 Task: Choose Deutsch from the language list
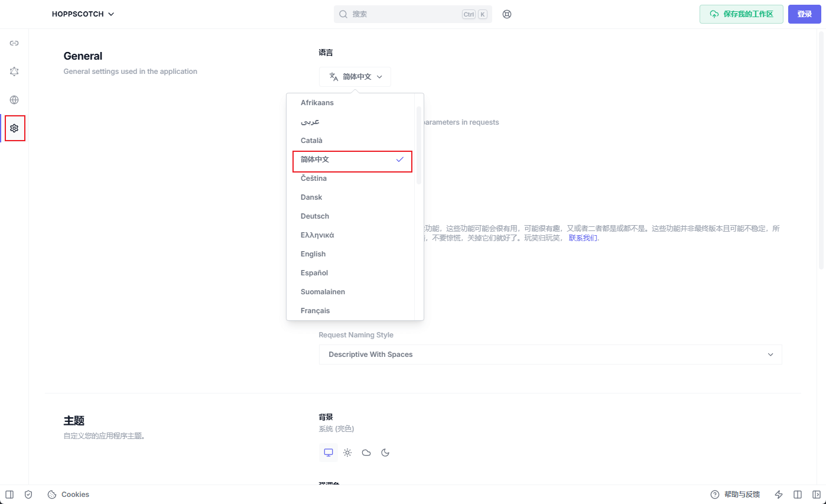315,216
